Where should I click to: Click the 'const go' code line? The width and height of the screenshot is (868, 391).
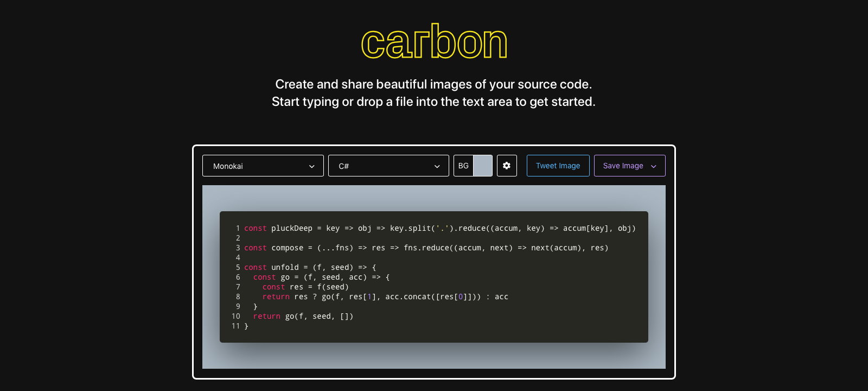[321, 277]
